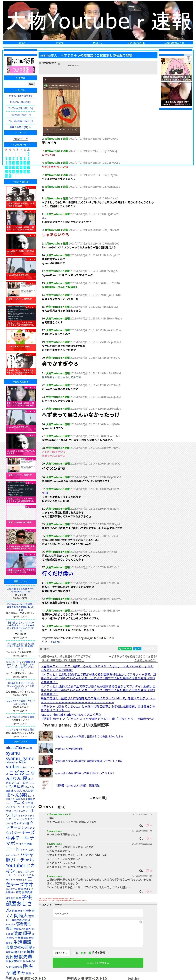Open the 生活保護 tag in tag cloud
The width and height of the screenshot is (196, 980).
[22, 942]
